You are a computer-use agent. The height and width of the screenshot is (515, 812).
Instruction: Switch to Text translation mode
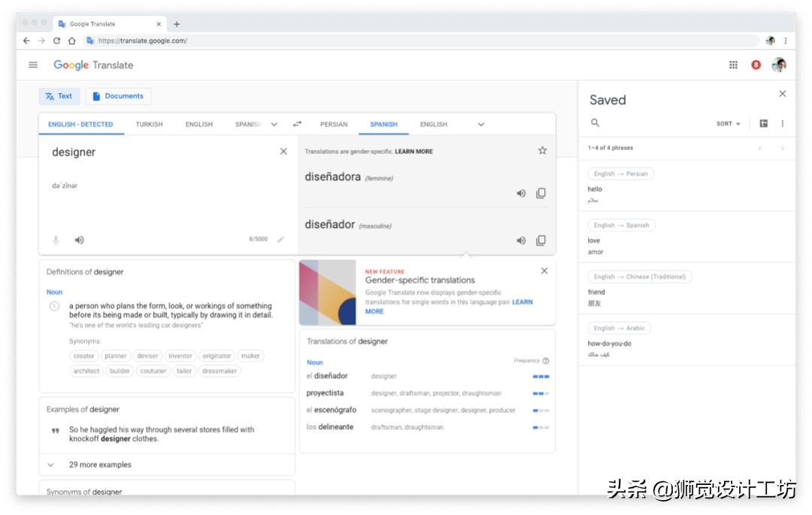(59, 95)
